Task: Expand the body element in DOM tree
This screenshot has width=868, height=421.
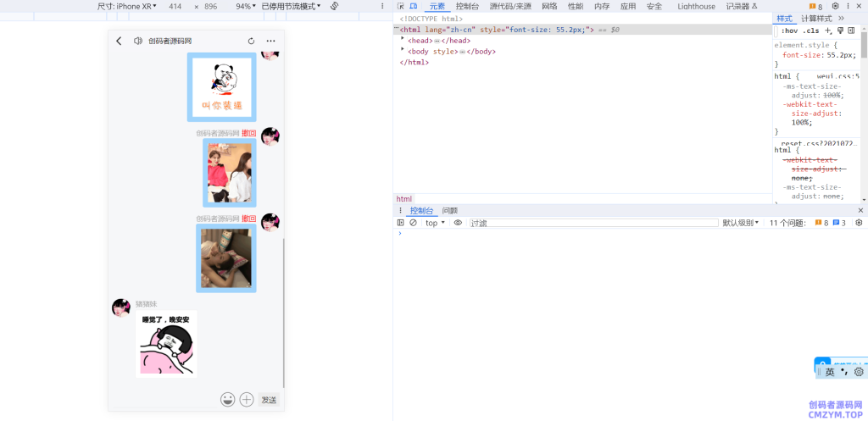Action: (403, 51)
